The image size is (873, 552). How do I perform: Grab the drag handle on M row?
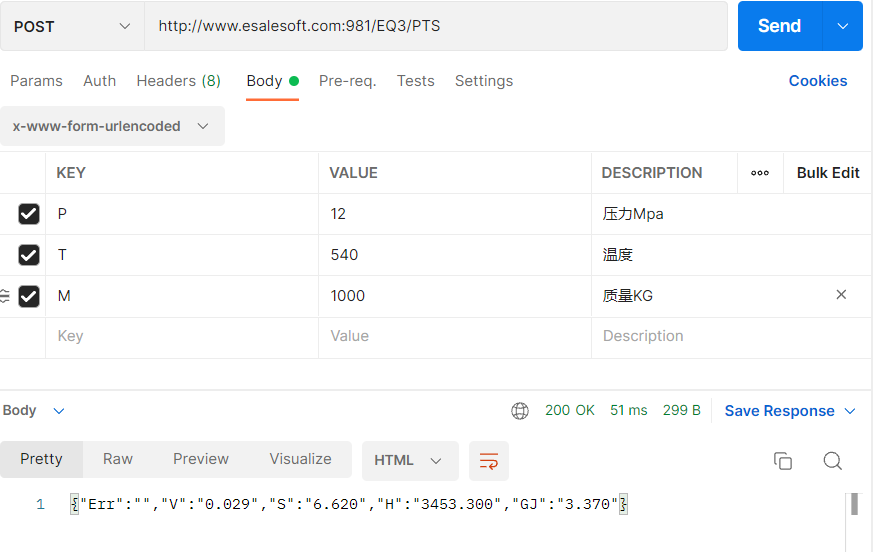5,296
